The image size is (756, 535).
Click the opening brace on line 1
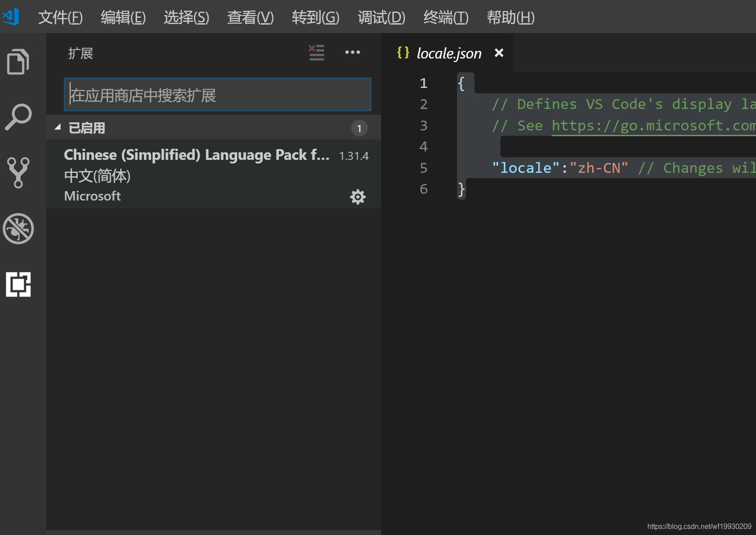(461, 84)
